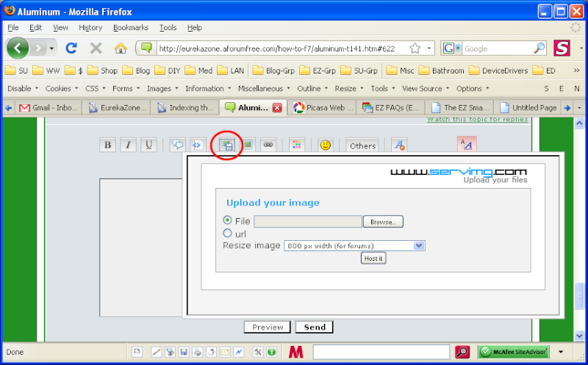The image size is (588, 365).
Task: Open the History menu
Action: (90, 27)
